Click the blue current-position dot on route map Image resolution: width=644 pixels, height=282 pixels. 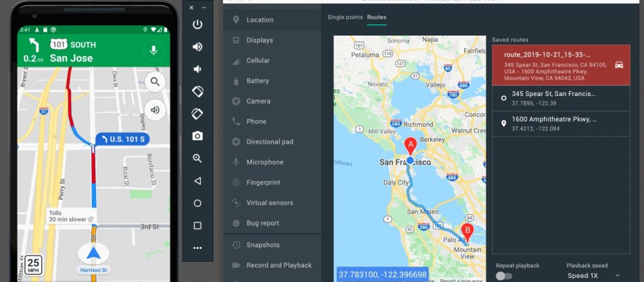coord(409,160)
